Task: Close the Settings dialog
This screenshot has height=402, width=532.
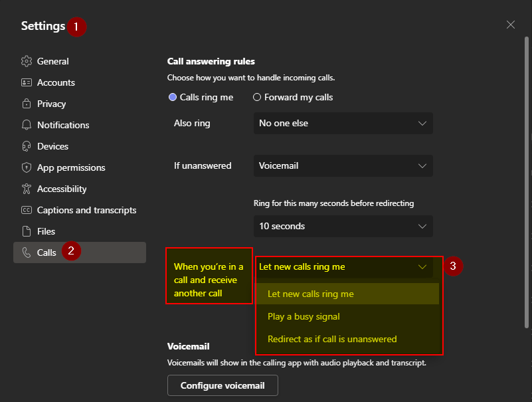Action: [x=510, y=25]
